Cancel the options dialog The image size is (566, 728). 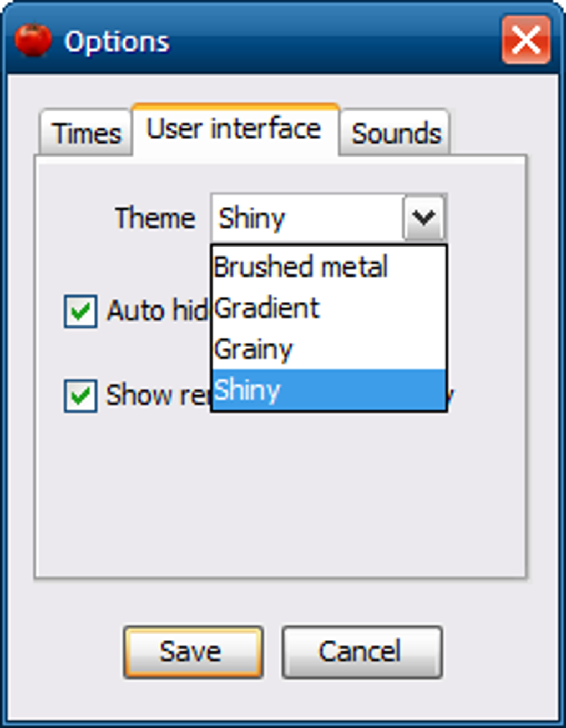[362, 652]
